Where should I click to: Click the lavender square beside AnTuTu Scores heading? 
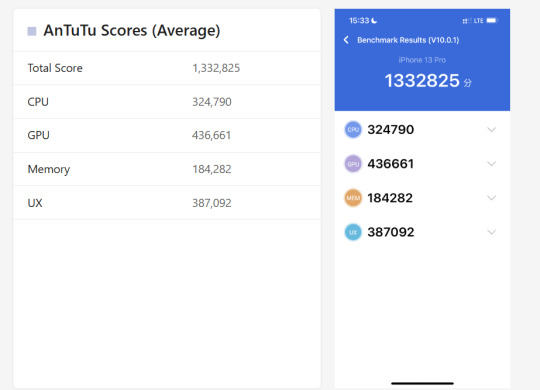pyautogui.click(x=32, y=31)
